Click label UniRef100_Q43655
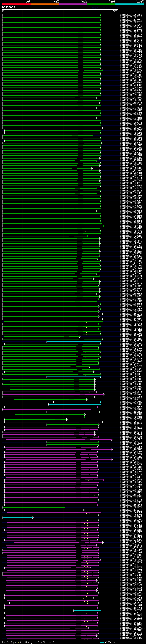 (x=131, y=352)
